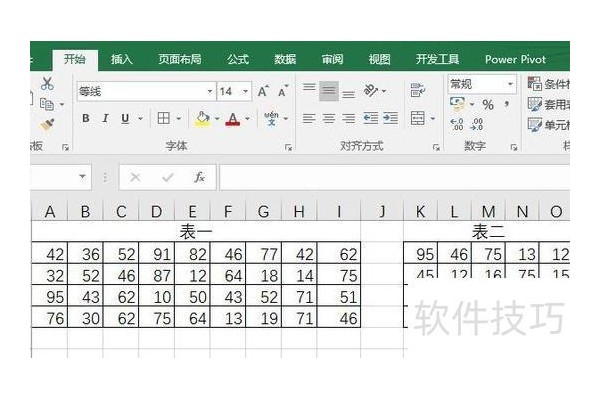
Task: Center text horizontally
Action: [329, 118]
